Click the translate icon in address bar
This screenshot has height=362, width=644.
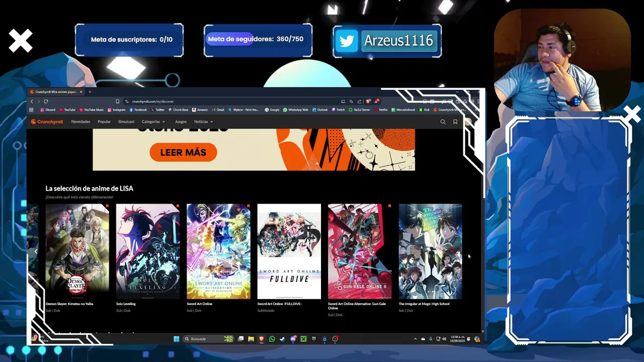[x=351, y=102]
